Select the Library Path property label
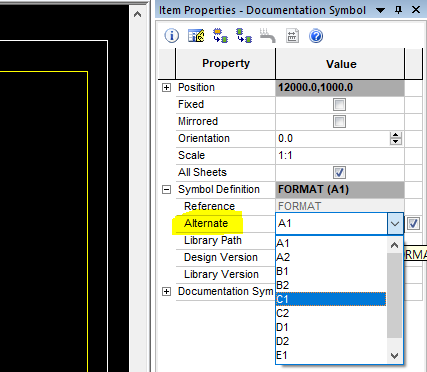The width and height of the screenshot is (427, 372). coord(213,240)
